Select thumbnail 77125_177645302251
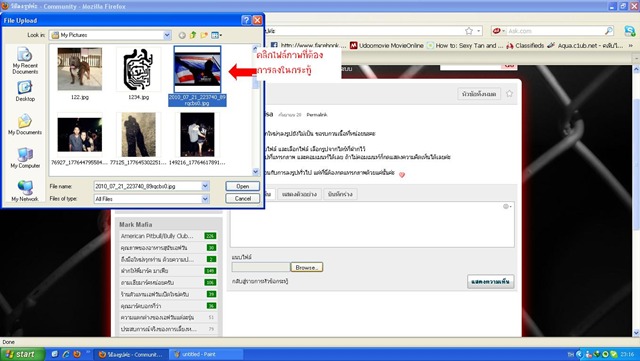The height and width of the screenshot is (361, 640). 138,135
